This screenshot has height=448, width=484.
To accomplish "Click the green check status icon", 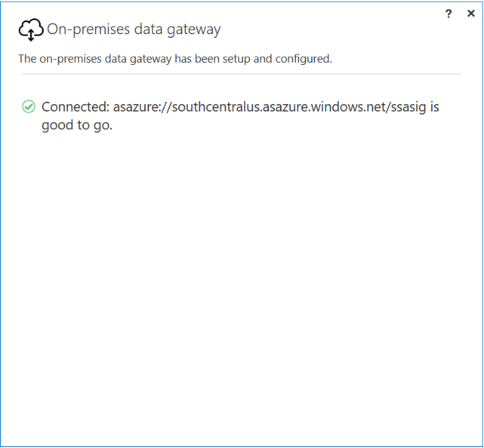I will (29, 107).
